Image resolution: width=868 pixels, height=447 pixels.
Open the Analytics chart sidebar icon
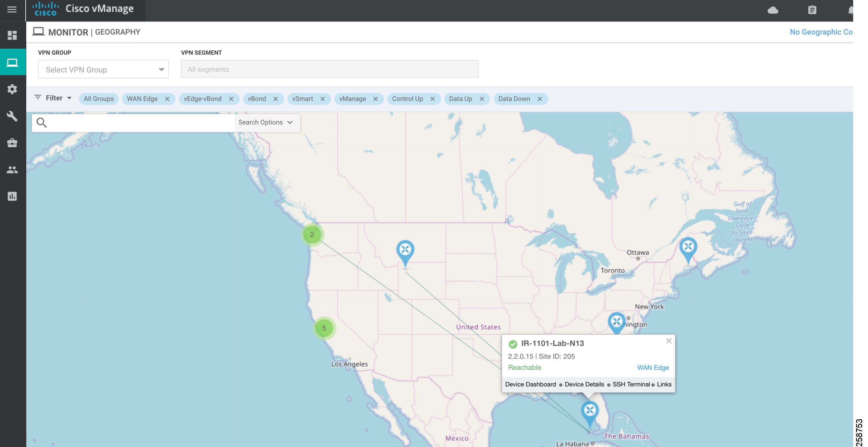click(x=12, y=196)
